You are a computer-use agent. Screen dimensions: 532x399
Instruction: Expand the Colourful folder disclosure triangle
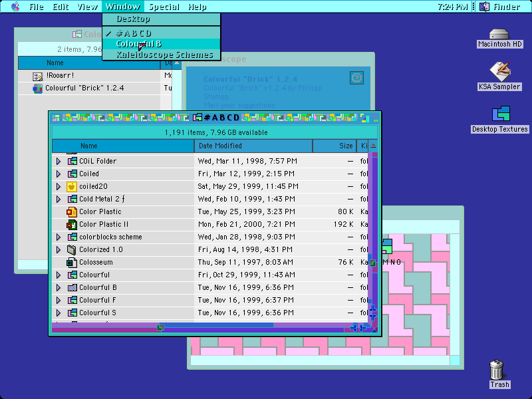(59, 275)
